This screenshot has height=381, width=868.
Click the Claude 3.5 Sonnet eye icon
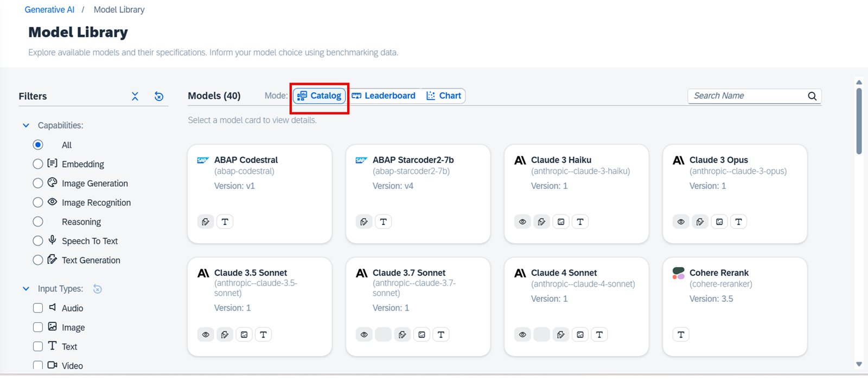(x=206, y=334)
